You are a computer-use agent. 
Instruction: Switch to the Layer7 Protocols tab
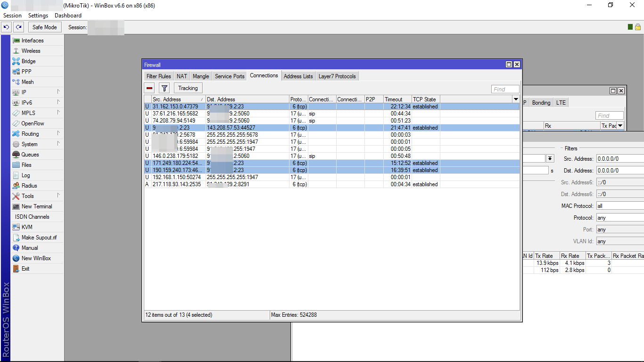(337, 76)
